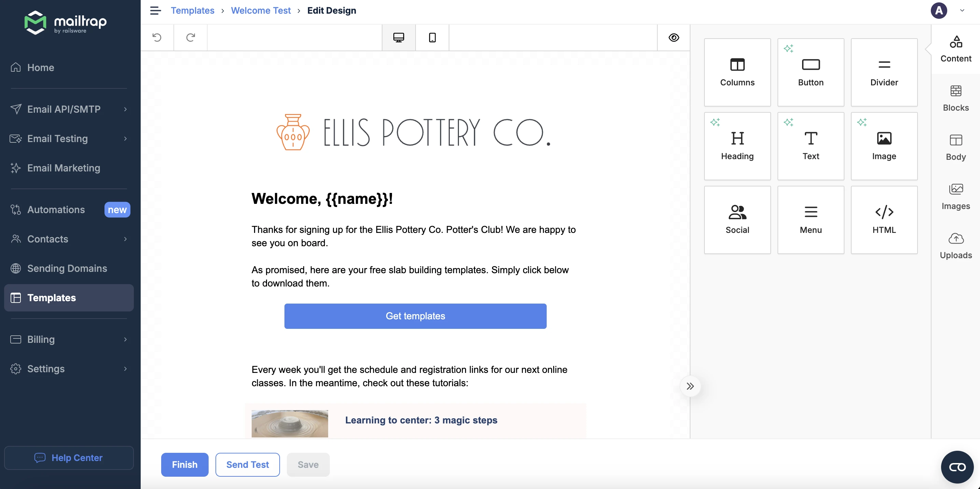Click the undo arrow icon
This screenshot has height=489, width=980.
tap(157, 37)
